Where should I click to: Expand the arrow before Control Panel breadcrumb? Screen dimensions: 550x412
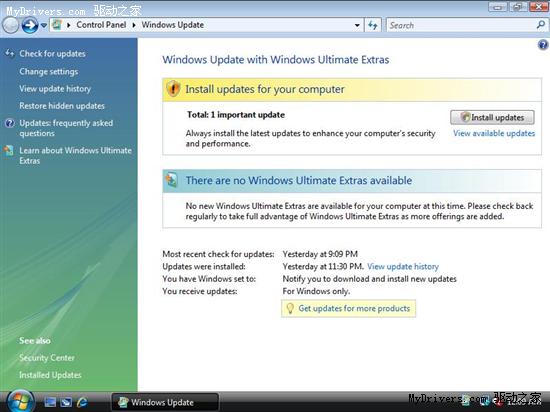pos(69,25)
